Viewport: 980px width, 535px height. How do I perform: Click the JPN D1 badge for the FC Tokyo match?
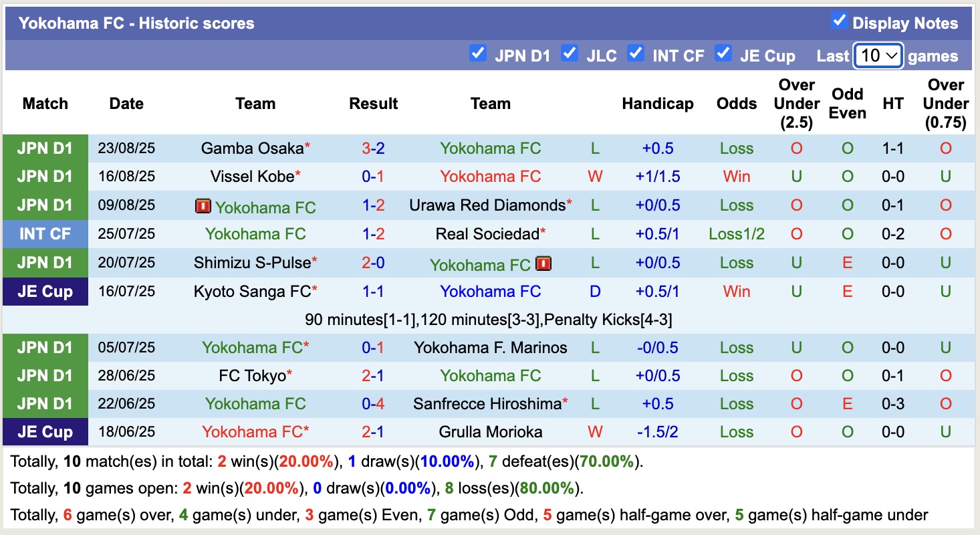[45, 375]
